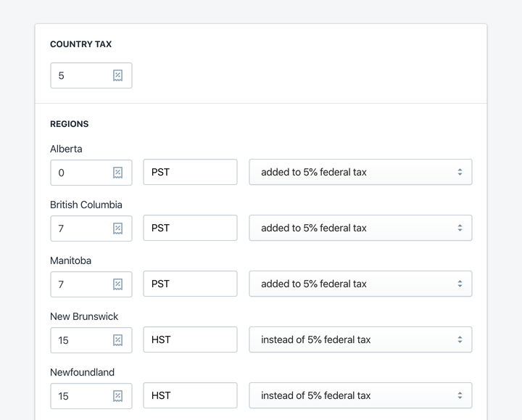The height and width of the screenshot is (420, 522).
Task: Open Alberta federal tax behavior dropdown
Action: pyautogui.click(x=360, y=172)
